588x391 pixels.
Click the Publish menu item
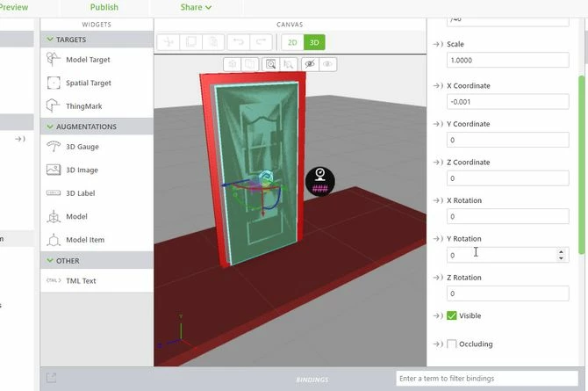click(x=104, y=7)
